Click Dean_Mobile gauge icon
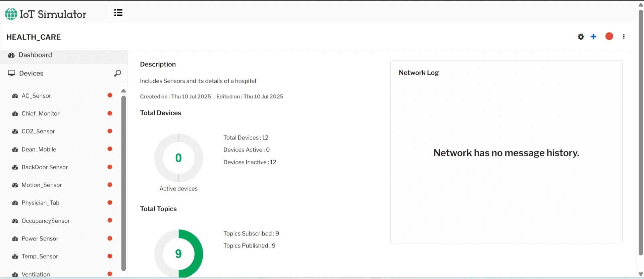This screenshot has height=279, width=644. coord(15,150)
